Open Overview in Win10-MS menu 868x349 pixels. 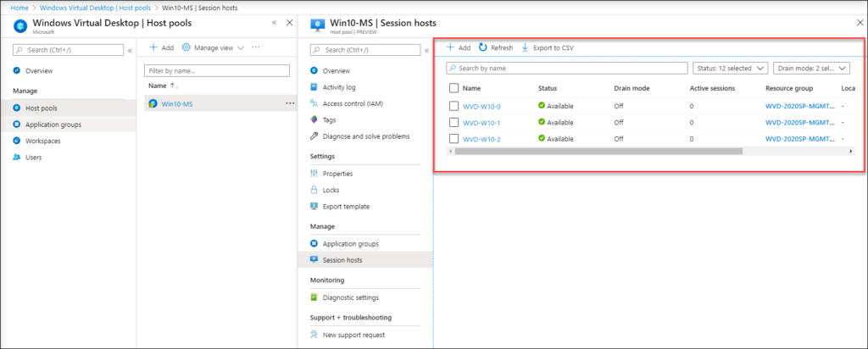point(337,71)
